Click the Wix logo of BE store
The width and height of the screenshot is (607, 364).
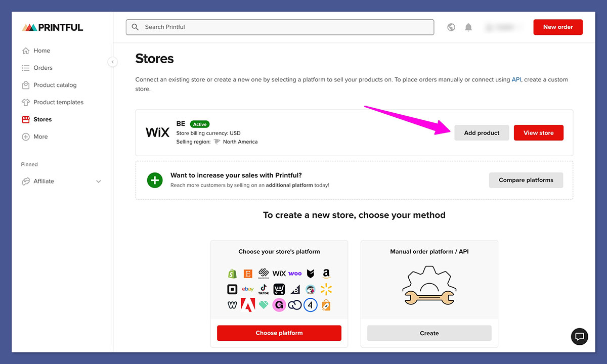click(158, 132)
